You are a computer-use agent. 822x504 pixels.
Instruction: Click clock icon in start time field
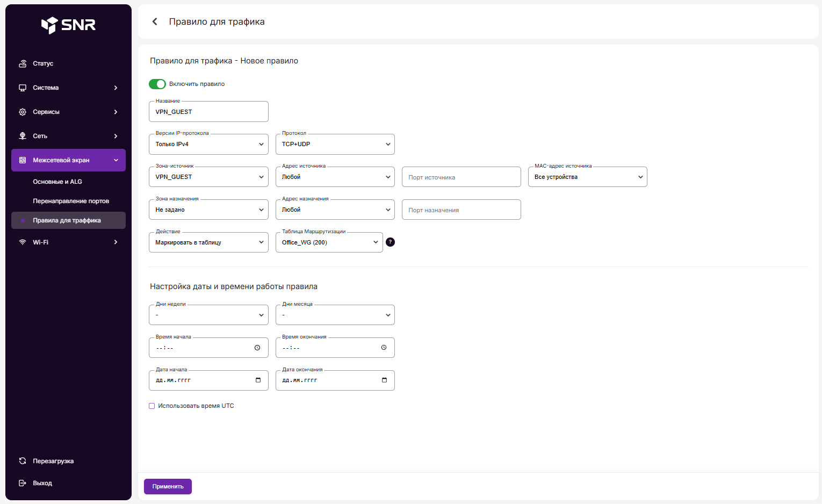tap(257, 348)
